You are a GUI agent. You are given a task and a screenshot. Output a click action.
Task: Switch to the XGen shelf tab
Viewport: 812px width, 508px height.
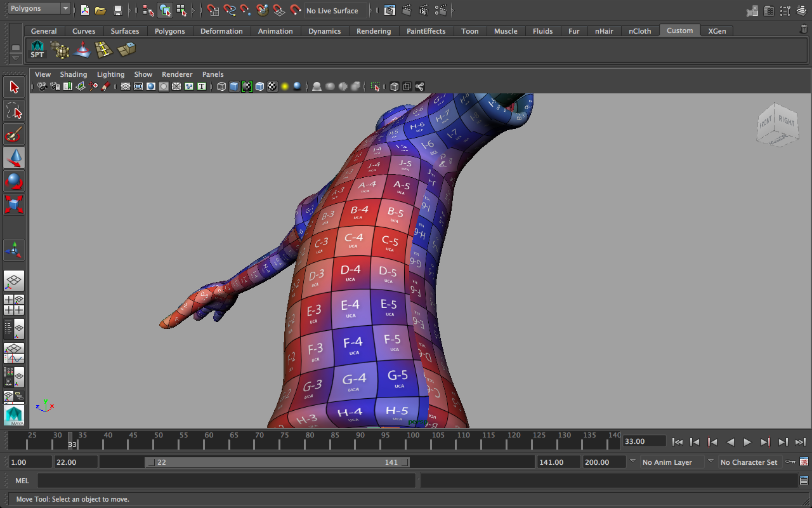click(717, 30)
